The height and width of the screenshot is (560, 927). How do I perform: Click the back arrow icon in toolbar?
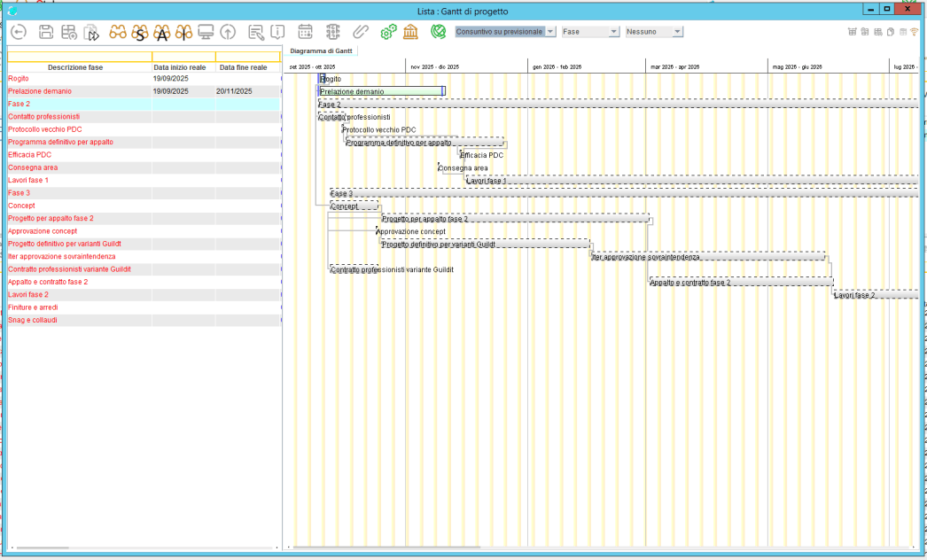(19, 33)
